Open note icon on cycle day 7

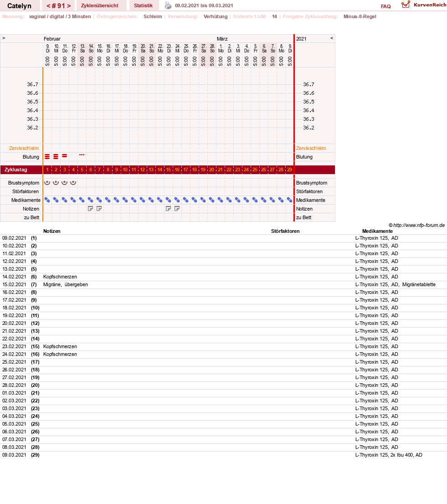tap(99, 209)
